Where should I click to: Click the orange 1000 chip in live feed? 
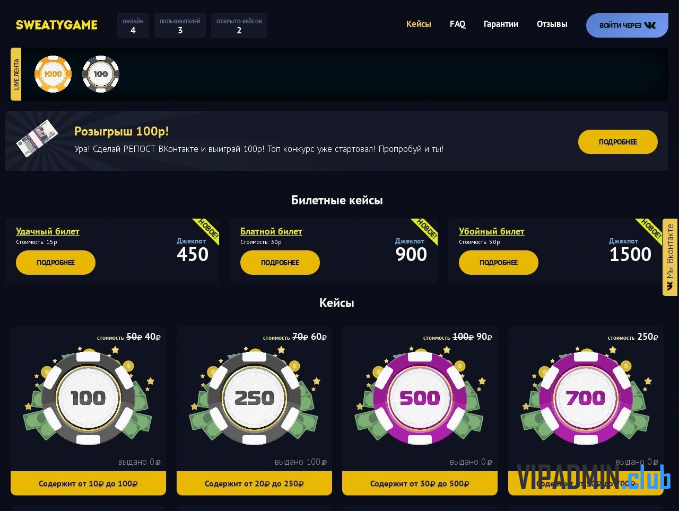point(53,74)
